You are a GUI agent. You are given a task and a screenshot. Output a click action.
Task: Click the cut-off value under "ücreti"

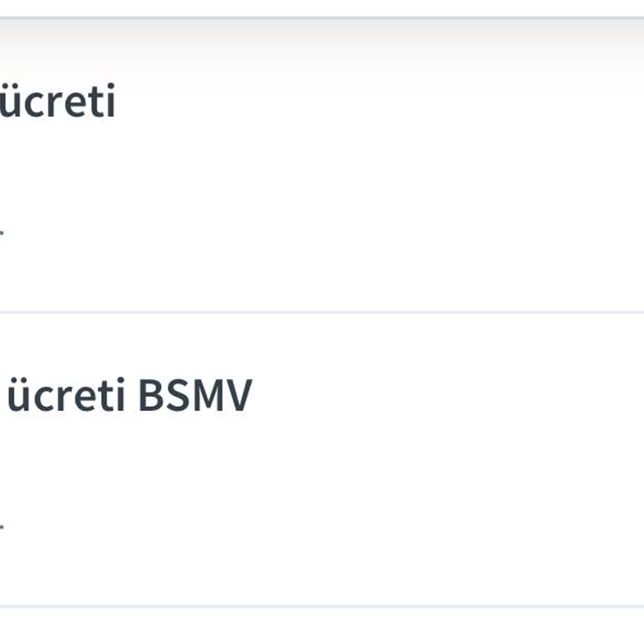pyautogui.click(x=2, y=231)
